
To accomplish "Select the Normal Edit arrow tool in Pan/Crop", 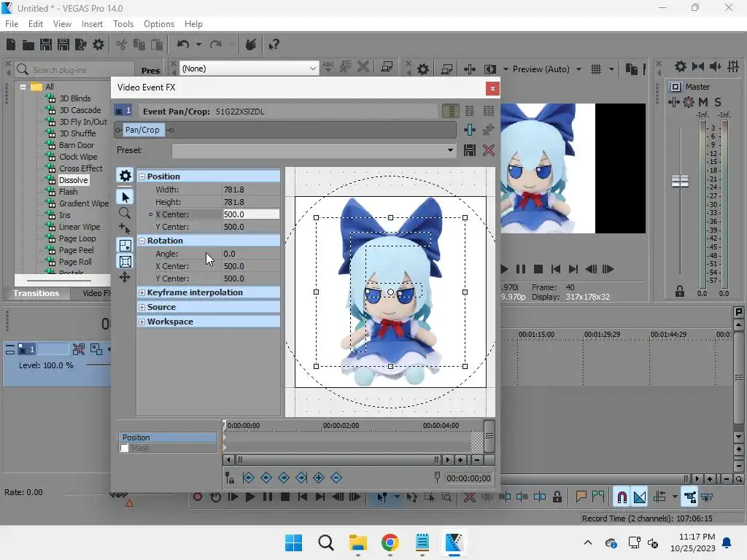I will click(125, 197).
